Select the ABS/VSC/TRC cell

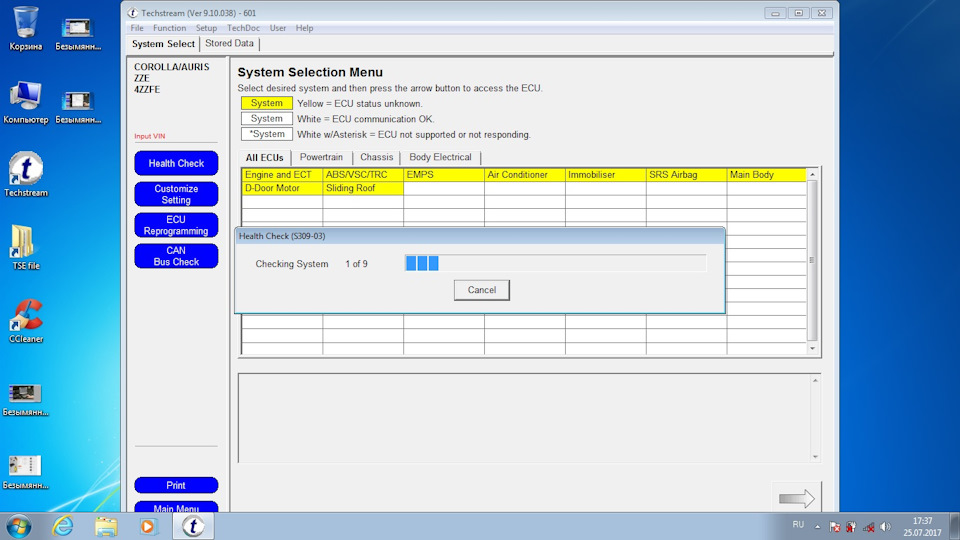pos(363,174)
